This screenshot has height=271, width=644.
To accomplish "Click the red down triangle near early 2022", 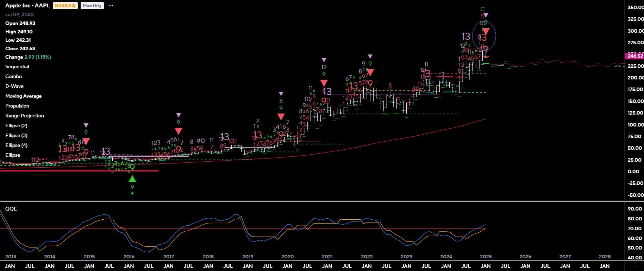I will [x=370, y=72].
